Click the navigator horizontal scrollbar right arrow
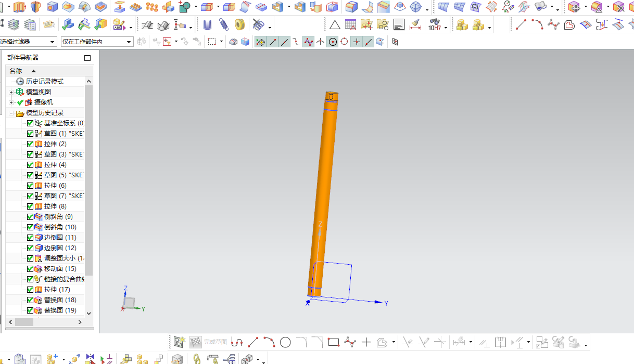Screen dimensions: 634x364 pyautogui.click(x=80, y=322)
